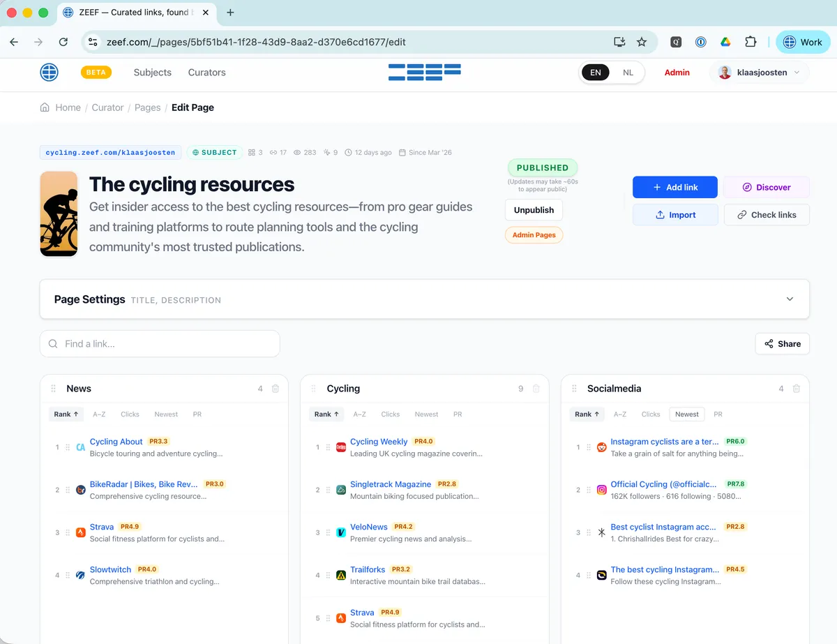This screenshot has width=837, height=644.
Task: Grab the Socialmedia block drag handle
Action: click(x=574, y=389)
